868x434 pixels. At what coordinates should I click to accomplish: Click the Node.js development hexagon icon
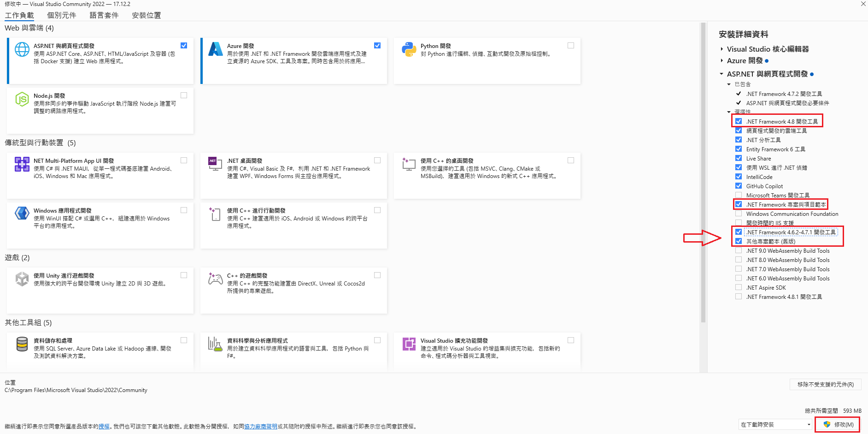coord(22,99)
